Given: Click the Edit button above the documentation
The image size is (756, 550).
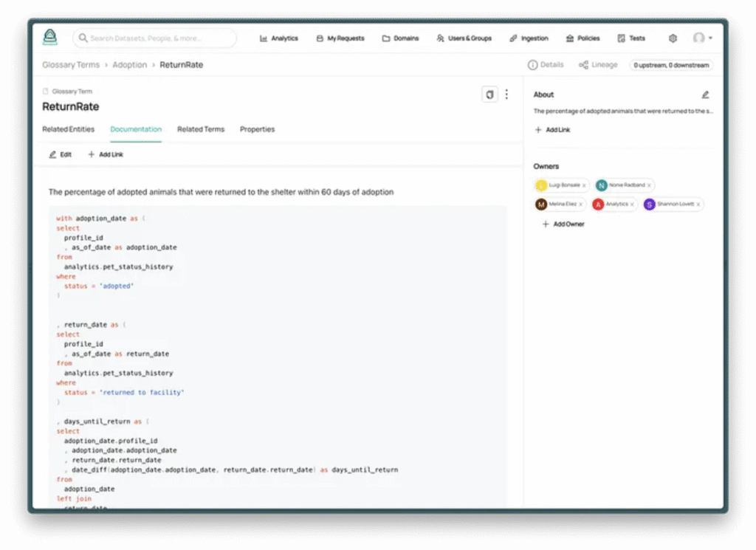Looking at the screenshot, I should (61, 154).
